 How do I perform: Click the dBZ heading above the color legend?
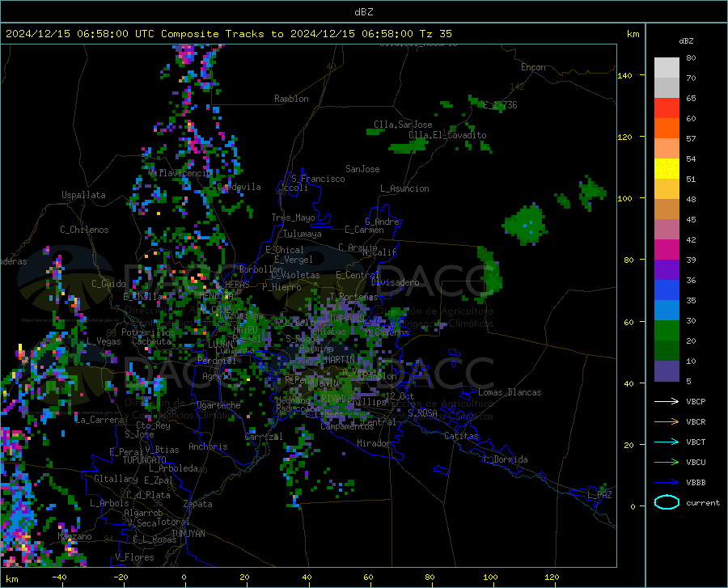(x=686, y=40)
